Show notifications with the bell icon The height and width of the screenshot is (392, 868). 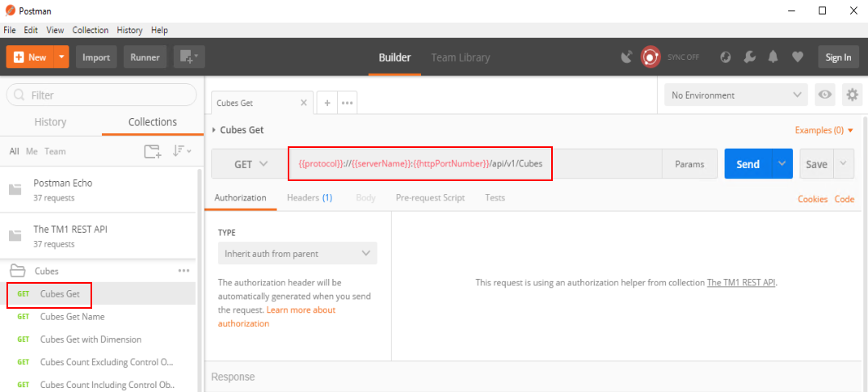pyautogui.click(x=773, y=57)
